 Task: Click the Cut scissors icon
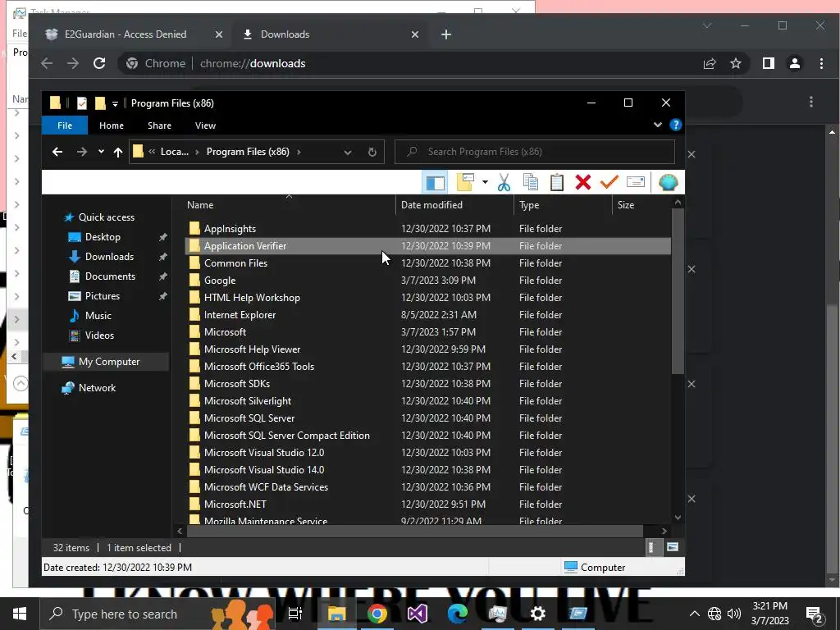(504, 183)
